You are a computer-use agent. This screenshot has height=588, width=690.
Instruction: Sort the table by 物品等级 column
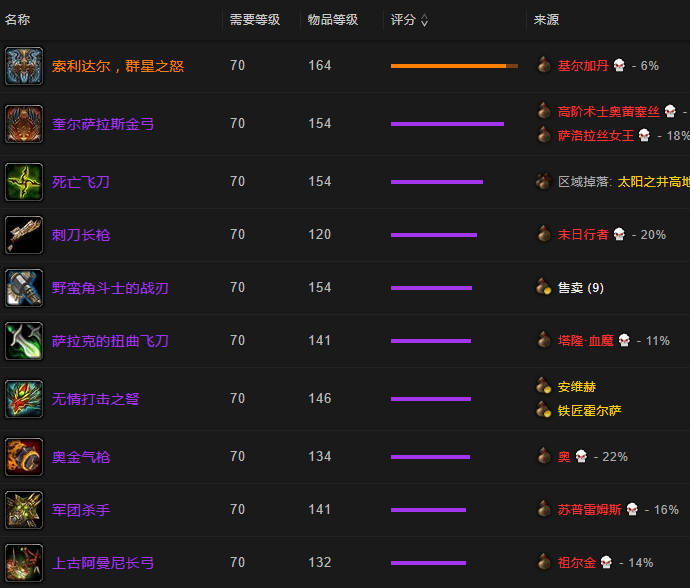[333, 20]
